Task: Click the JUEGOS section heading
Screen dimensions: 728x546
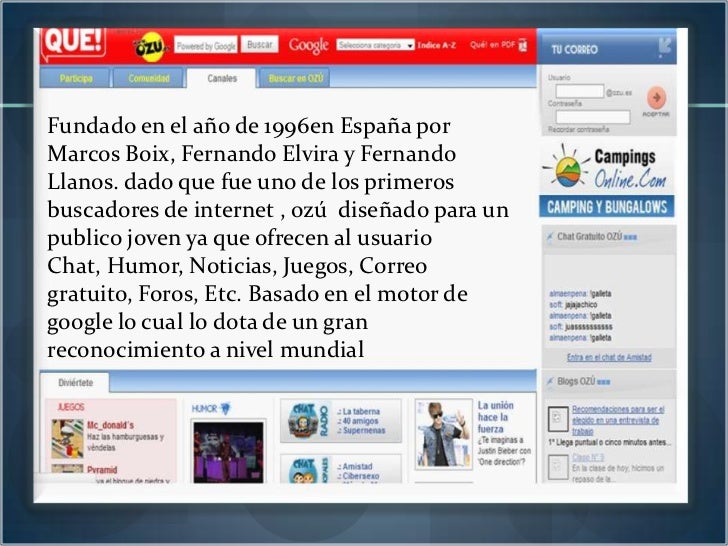Action: (71, 407)
